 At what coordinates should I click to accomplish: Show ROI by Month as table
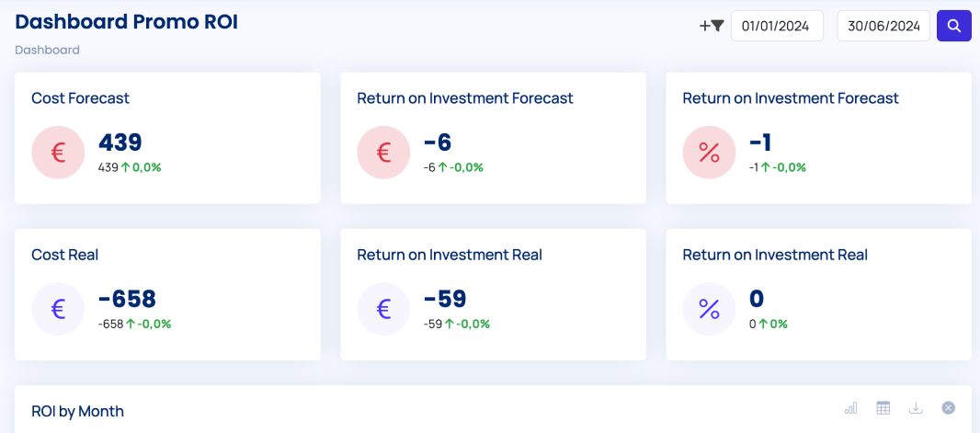[883, 408]
